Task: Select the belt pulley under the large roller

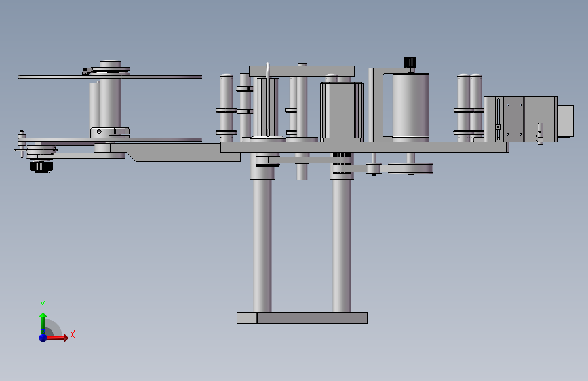Action: (x=410, y=168)
